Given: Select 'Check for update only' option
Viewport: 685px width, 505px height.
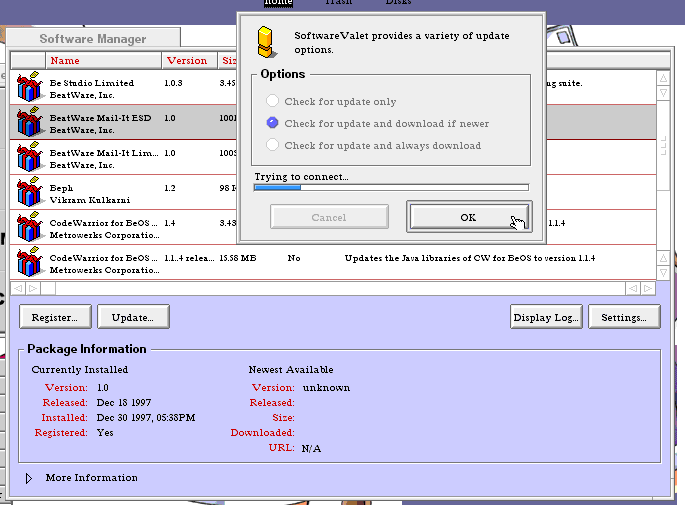Looking at the screenshot, I should (272, 102).
